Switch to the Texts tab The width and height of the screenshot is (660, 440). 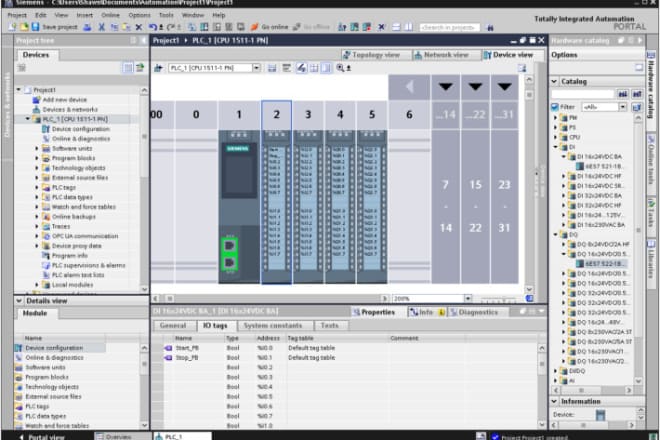pos(329,325)
